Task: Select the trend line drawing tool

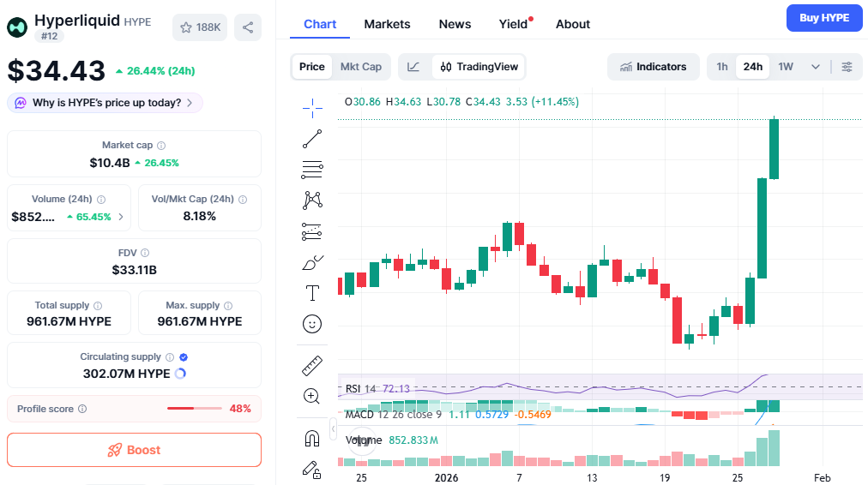Action: click(312, 137)
